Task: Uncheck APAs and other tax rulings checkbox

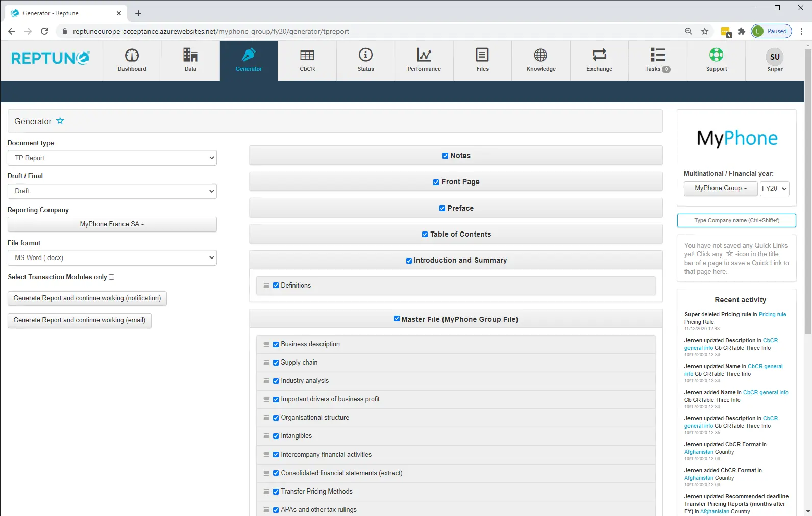Action: coord(276,510)
